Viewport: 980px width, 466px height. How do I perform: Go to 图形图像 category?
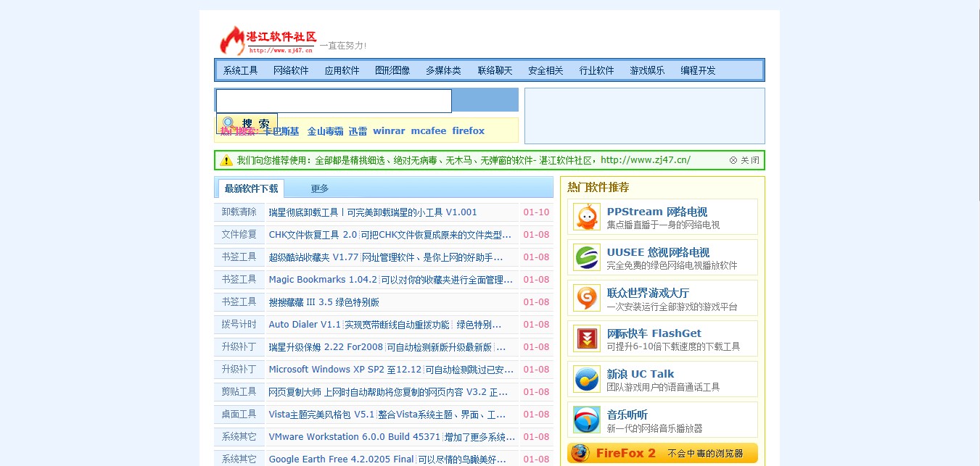(x=392, y=70)
